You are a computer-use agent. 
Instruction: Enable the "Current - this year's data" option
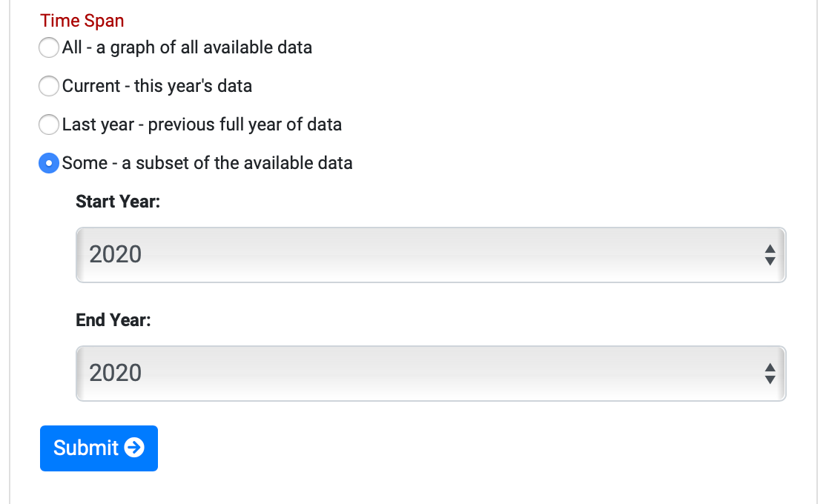click(48, 86)
